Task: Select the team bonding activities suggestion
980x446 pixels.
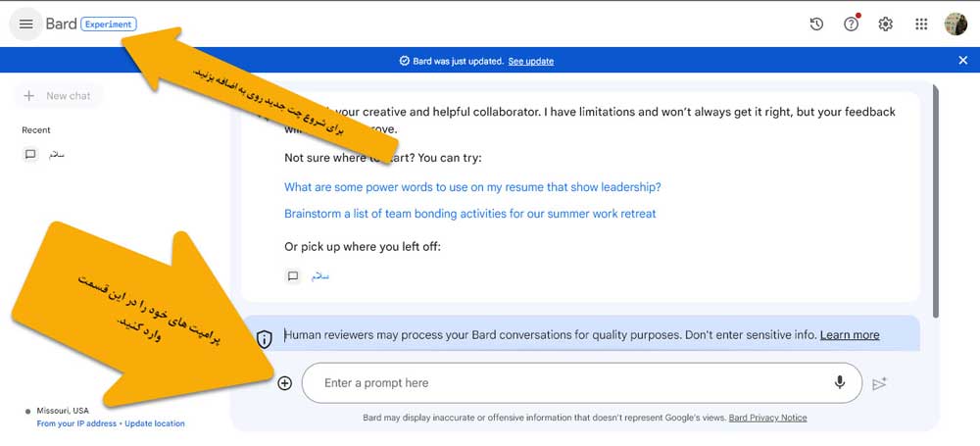Action: point(469,214)
